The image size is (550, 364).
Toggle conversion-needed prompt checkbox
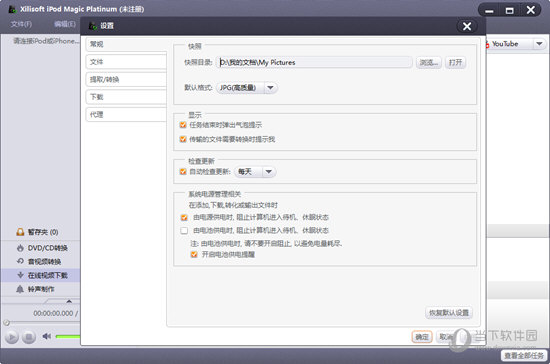pos(183,139)
